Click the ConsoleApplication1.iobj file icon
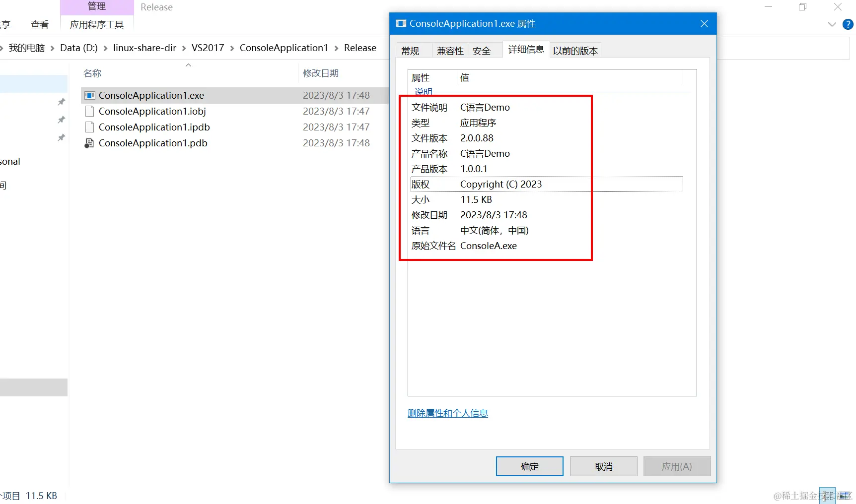The image size is (856, 504). point(89,111)
